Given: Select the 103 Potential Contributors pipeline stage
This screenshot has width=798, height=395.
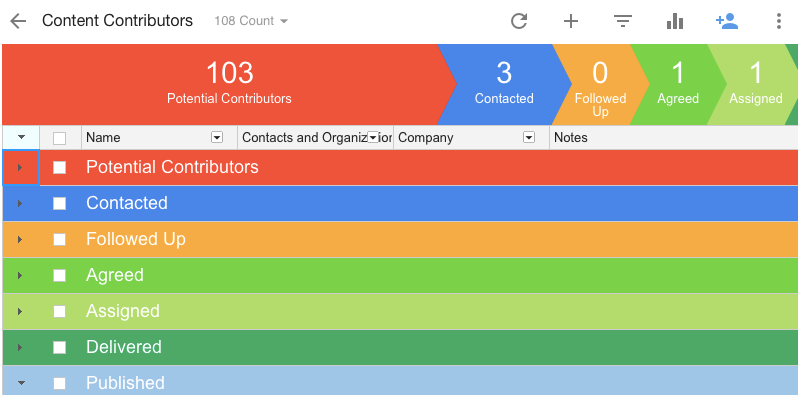Looking at the screenshot, I should (229, 84).
